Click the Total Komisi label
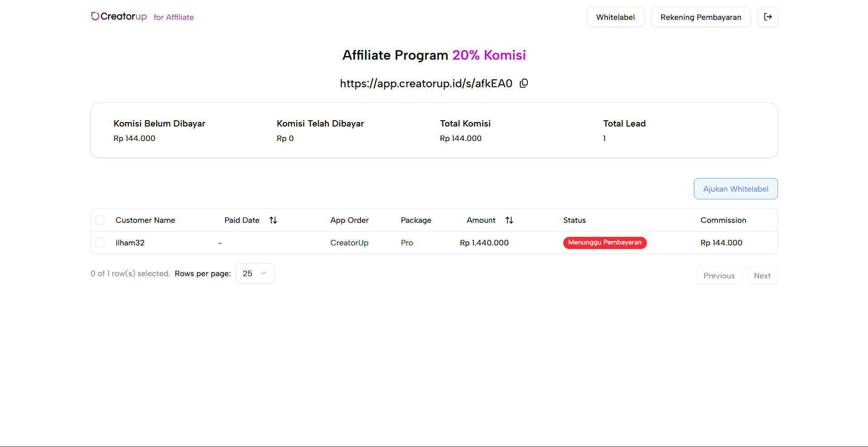This screenshot has height=447, width=868. [465, 123]
